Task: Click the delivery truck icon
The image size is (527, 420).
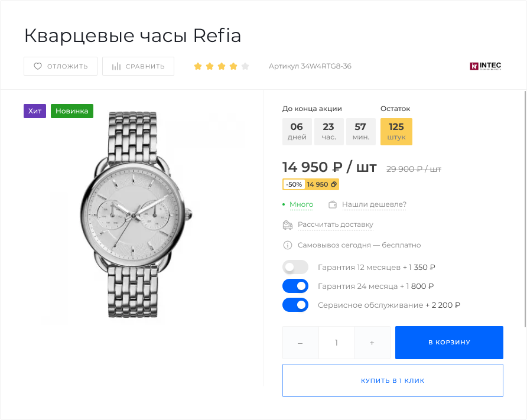Action: coord(288,225)
